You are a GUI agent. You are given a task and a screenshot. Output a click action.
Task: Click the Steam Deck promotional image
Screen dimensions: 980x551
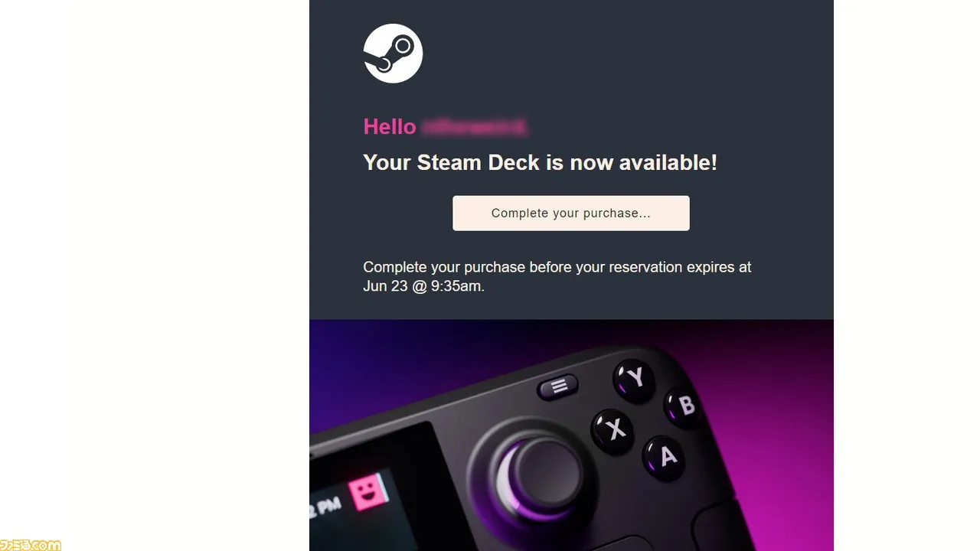[571, 435]
